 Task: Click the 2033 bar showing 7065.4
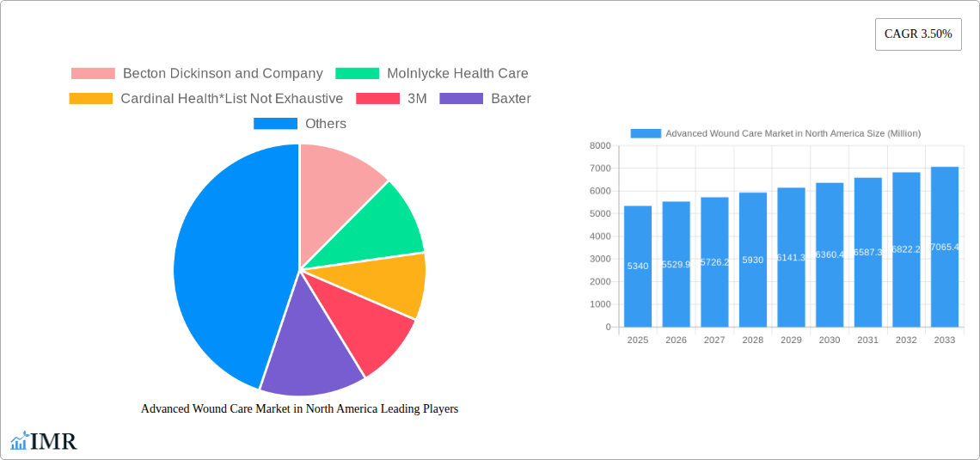[945, 247]
